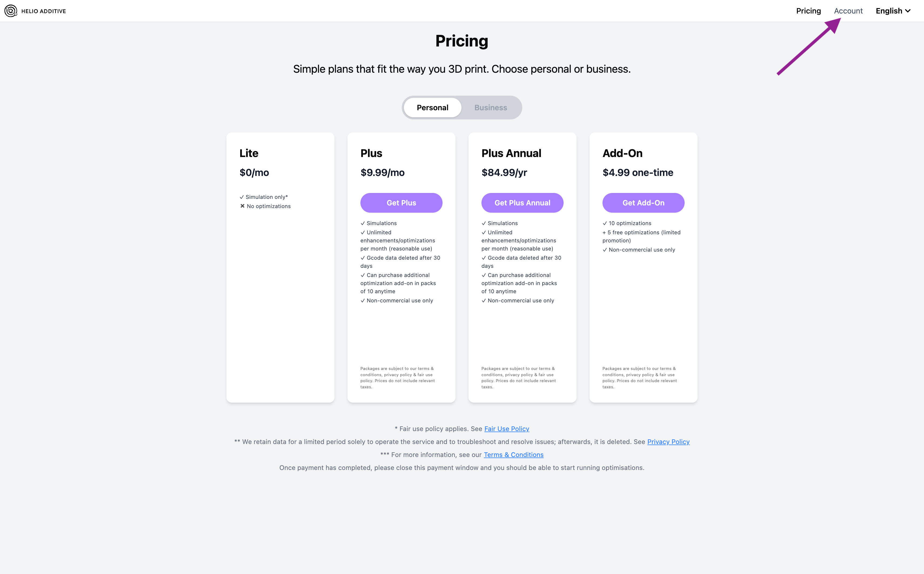The width and height of the screenshot is (924, 574).
Task: Open the Pricing menu item
Action: (x=808, y=11)
